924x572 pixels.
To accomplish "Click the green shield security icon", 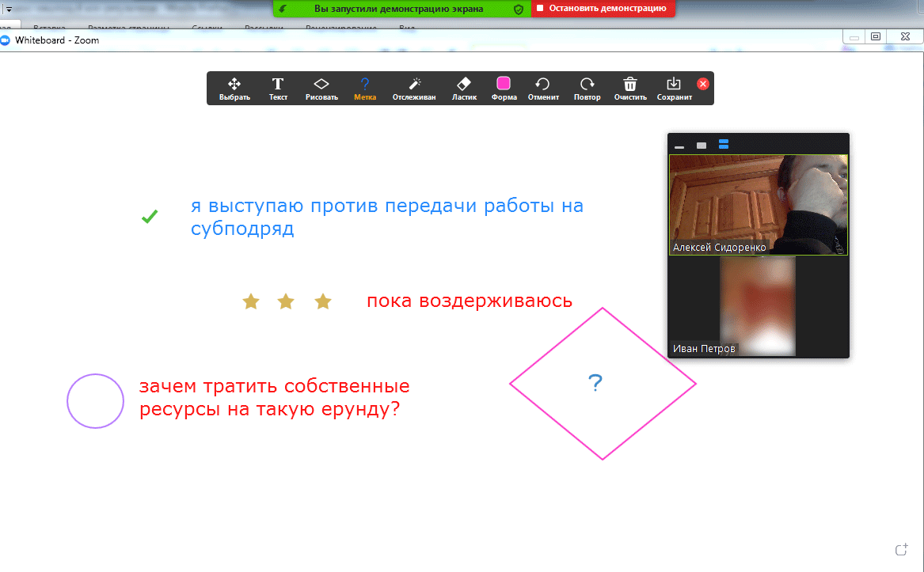I will [x=519, y=9].
